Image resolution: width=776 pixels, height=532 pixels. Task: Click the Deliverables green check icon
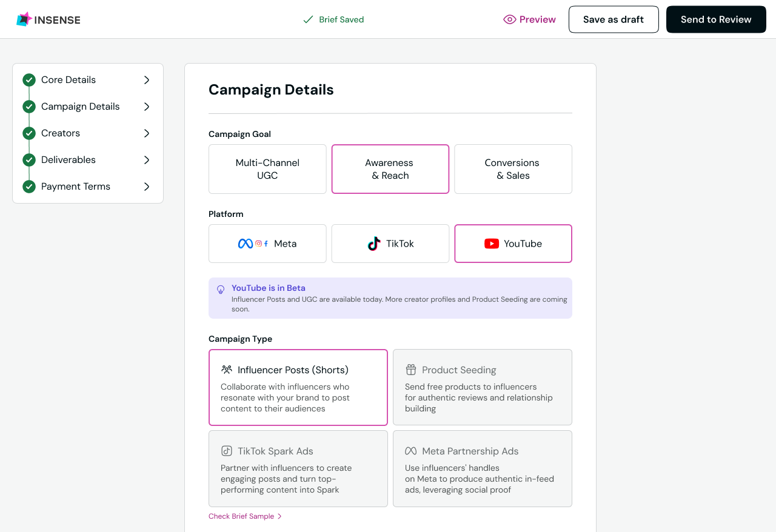[x=29, y=160]
